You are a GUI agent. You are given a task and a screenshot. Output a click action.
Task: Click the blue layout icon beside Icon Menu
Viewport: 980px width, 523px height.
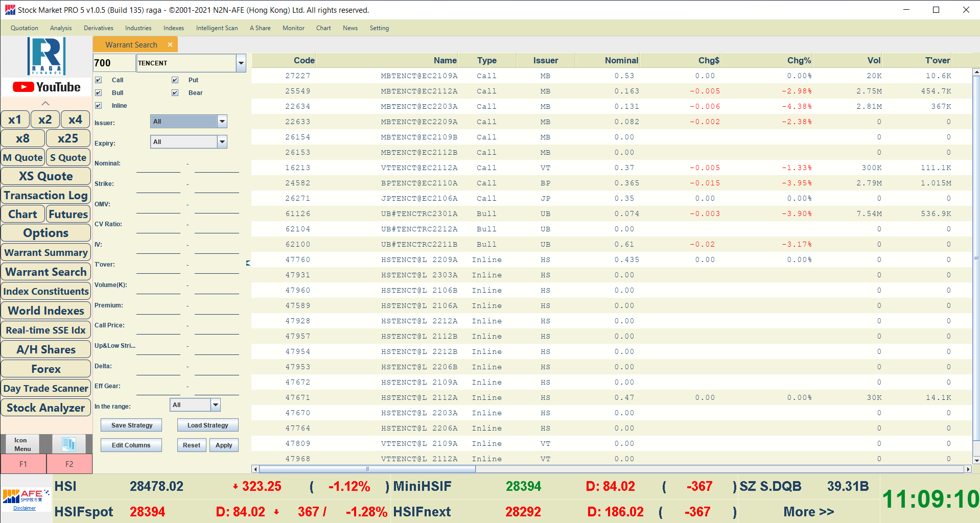pyautogui.click(x=69, y=444)
